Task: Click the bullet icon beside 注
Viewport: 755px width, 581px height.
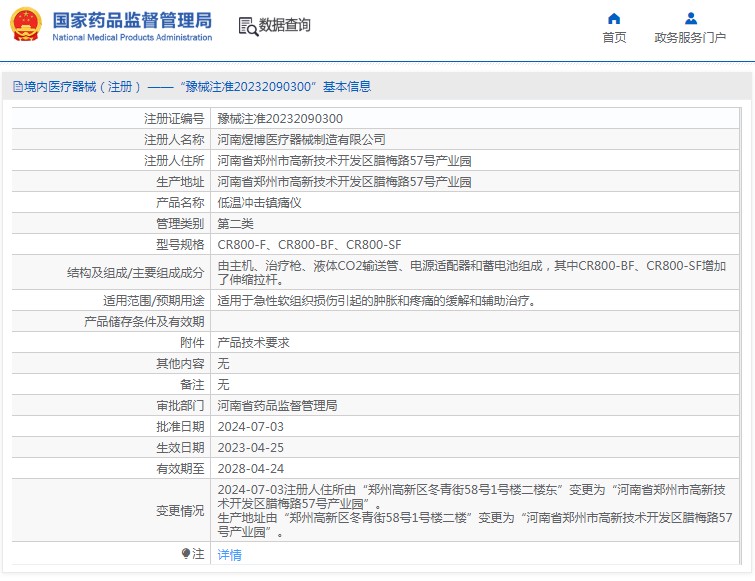Action: (185, 553)
